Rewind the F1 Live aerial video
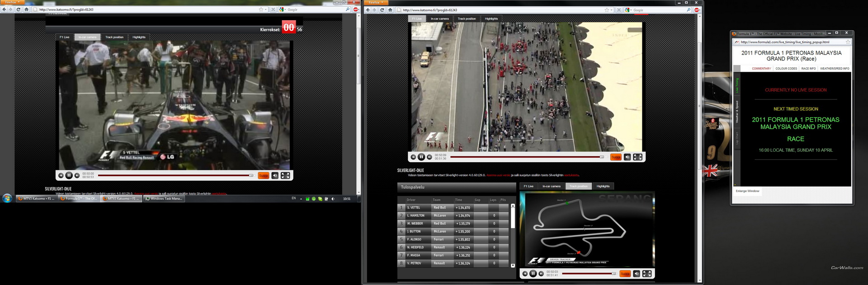 coord(413,157)
